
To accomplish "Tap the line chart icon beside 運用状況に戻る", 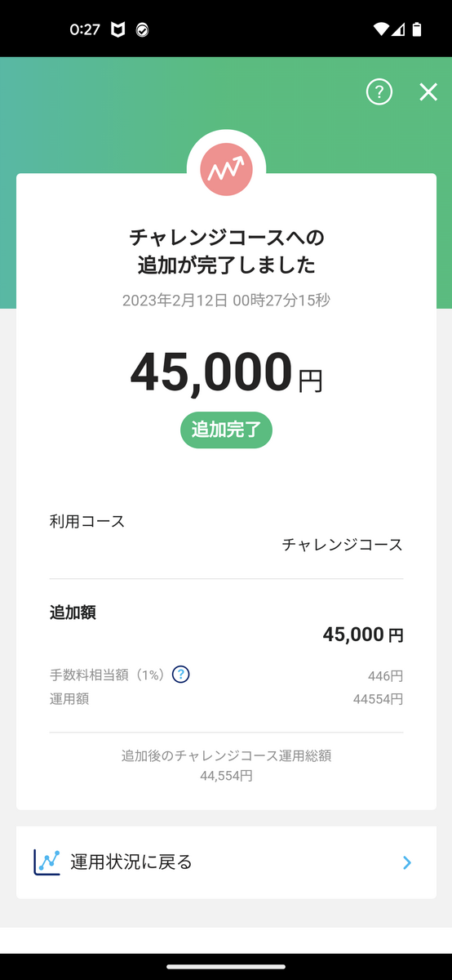I will 47,862.
